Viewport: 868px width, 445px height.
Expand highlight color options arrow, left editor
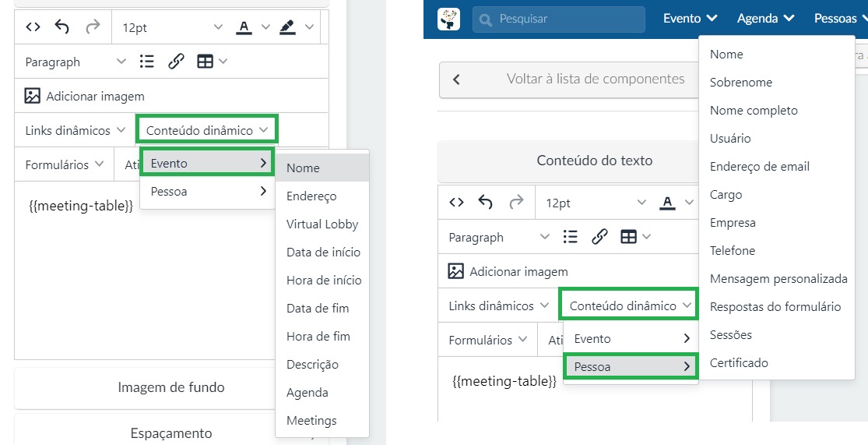pyautogui.click(x=309, y=26)
